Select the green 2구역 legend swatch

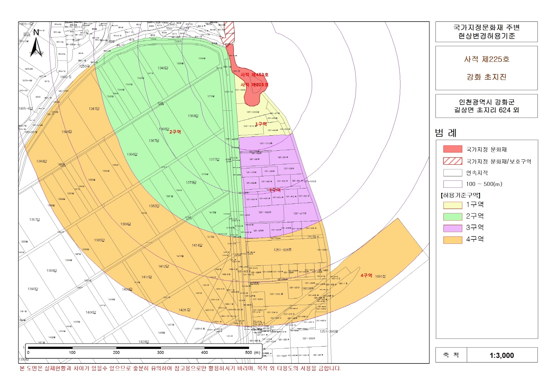point(453,216)
